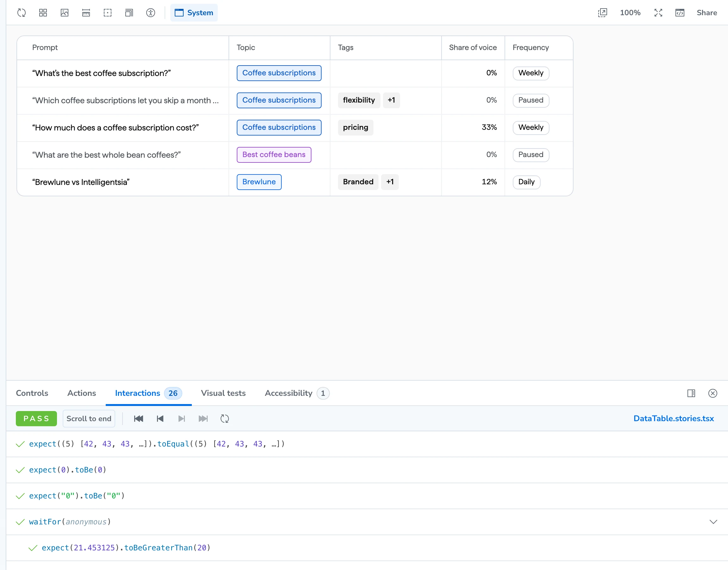Open the accessibility vision simulator icon
Screen dimensions: 728x570
click(151, 13)
